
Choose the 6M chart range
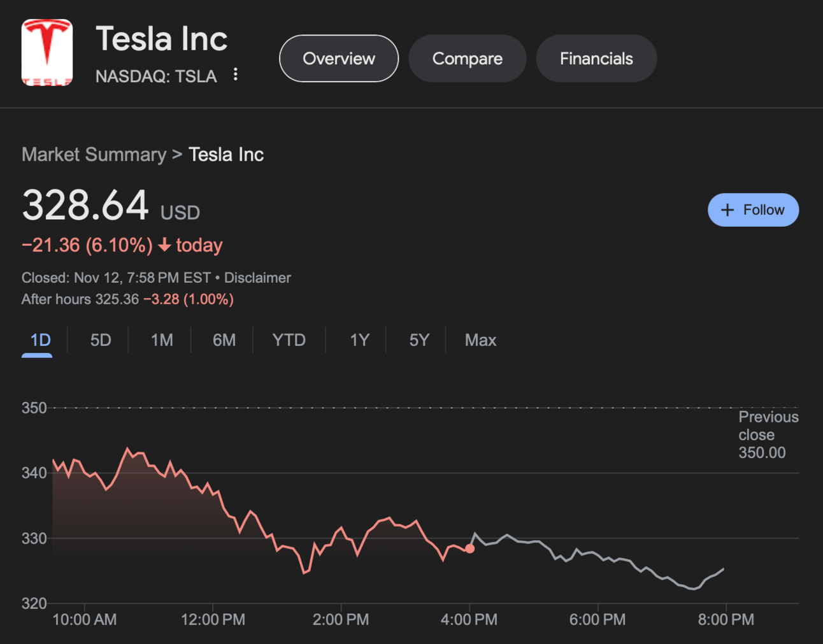click(x=224, y=340)
